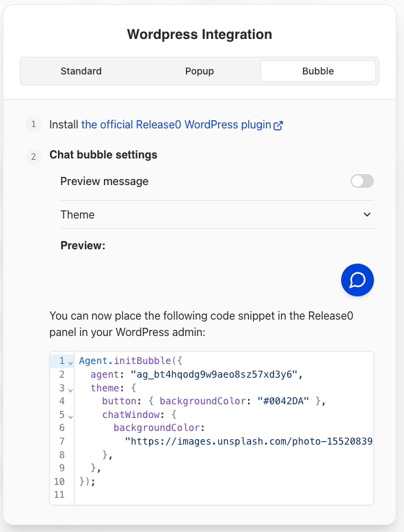Switch to the Popup tab
The image size is (404, 532).
pos(200,71)
